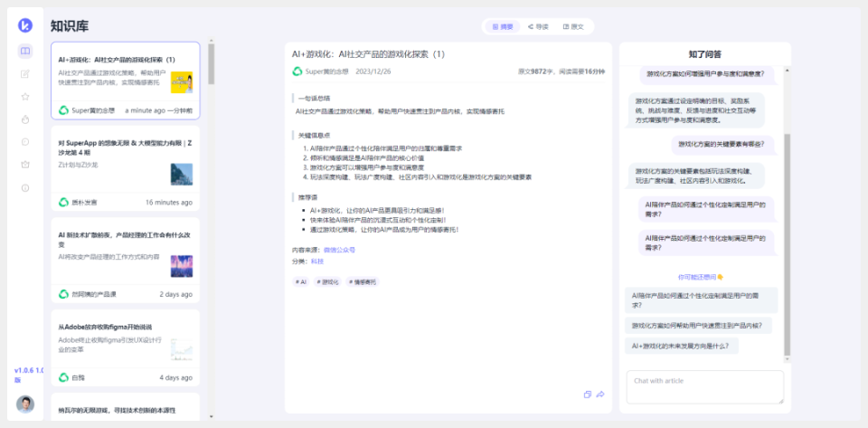Click the # 情感寄托 tag
The width and height of the screenshot is (868, 428).
pos(363,281)
